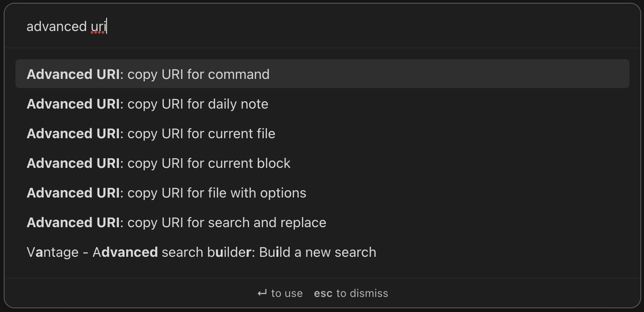The image size is (644, 312).
Task: Run the 'copy URI for daily note' command
Action: tap(147, 104)
